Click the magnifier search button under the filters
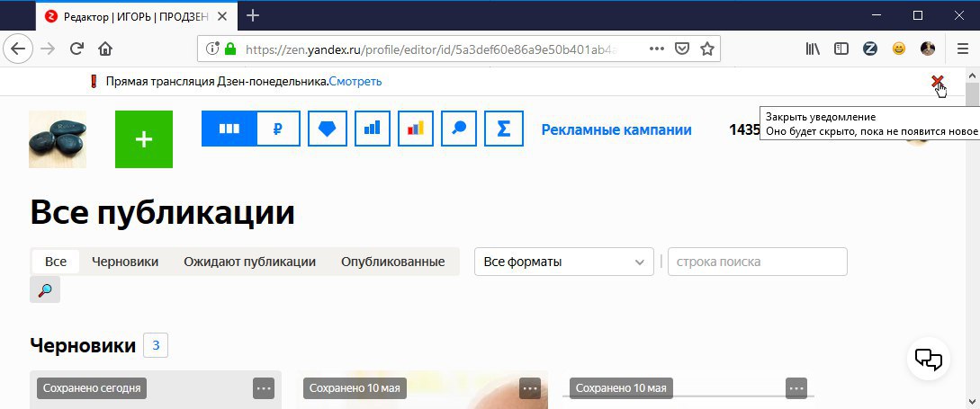 click(45, 289)
